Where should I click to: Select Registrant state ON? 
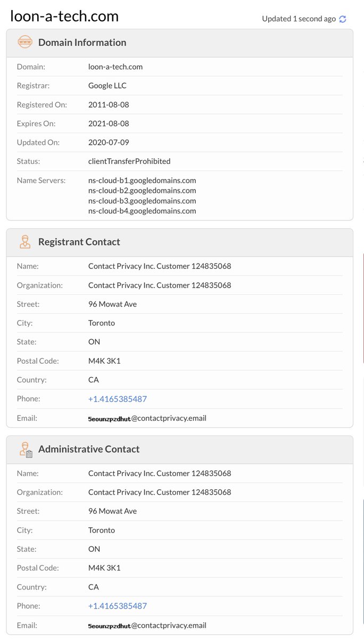(x=94, y=342)
